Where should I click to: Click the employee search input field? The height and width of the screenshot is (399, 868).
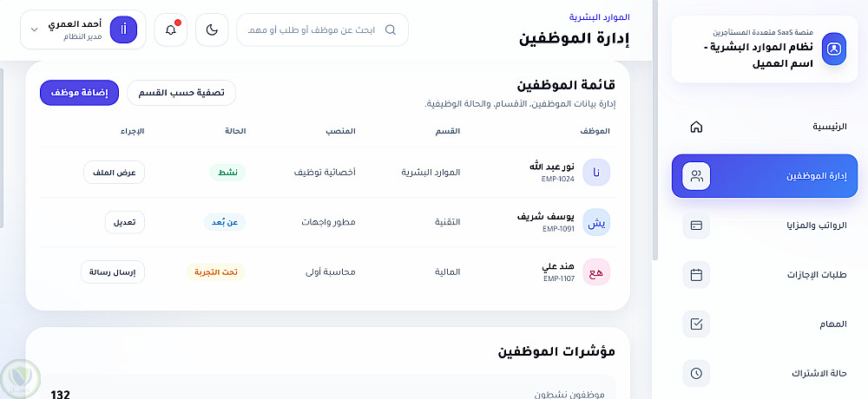312,29
